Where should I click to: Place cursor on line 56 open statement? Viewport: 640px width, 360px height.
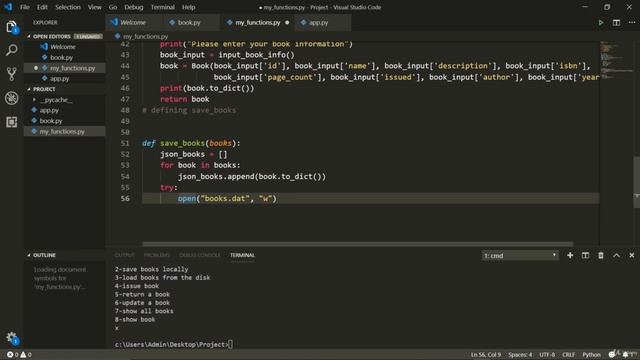click(227, 198)
